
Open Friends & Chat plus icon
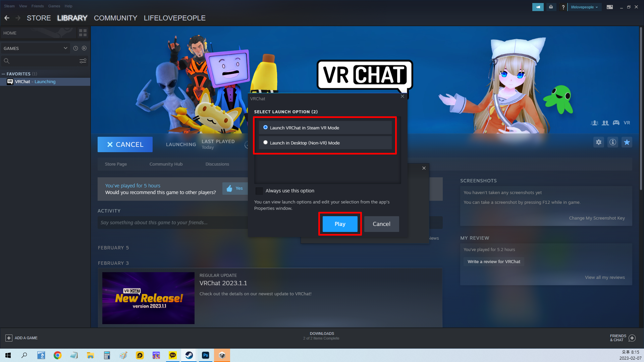(x=632, y=338)
